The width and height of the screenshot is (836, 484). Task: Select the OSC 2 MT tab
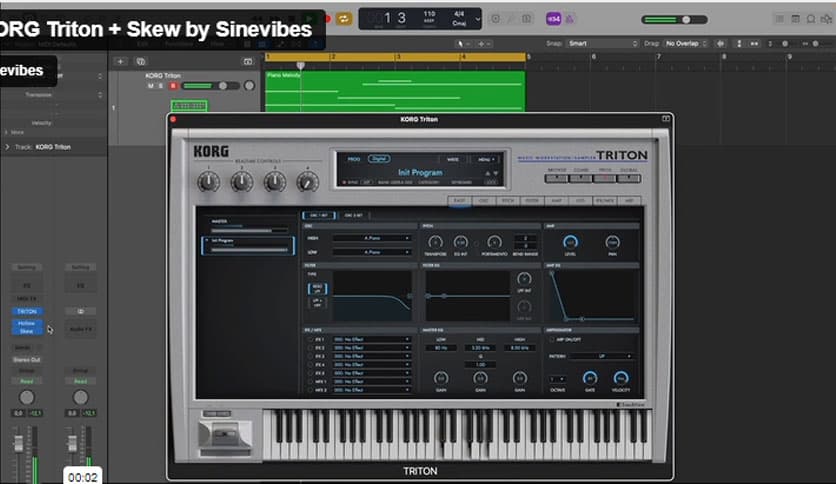[353, 215]
